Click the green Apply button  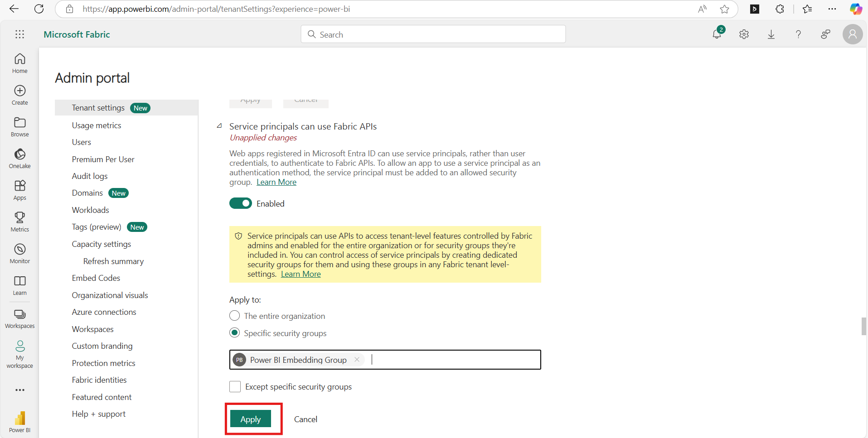click(x=251, y=419)
